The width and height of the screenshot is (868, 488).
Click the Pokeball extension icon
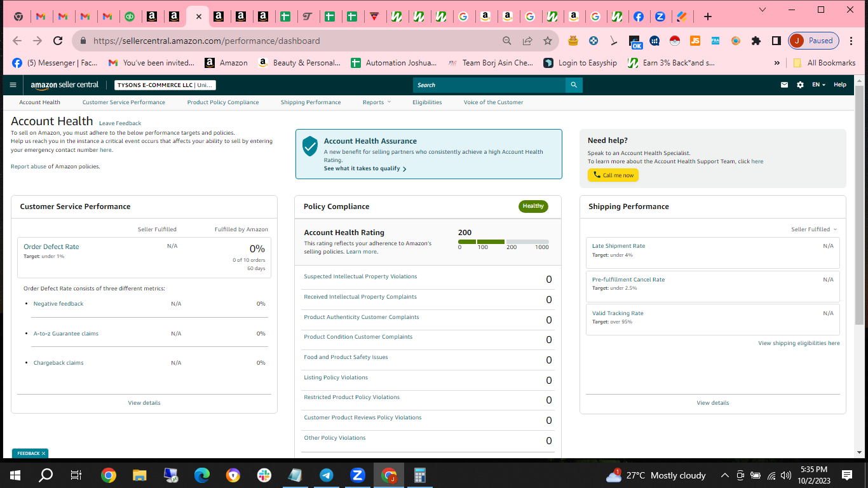click(675, 41)
